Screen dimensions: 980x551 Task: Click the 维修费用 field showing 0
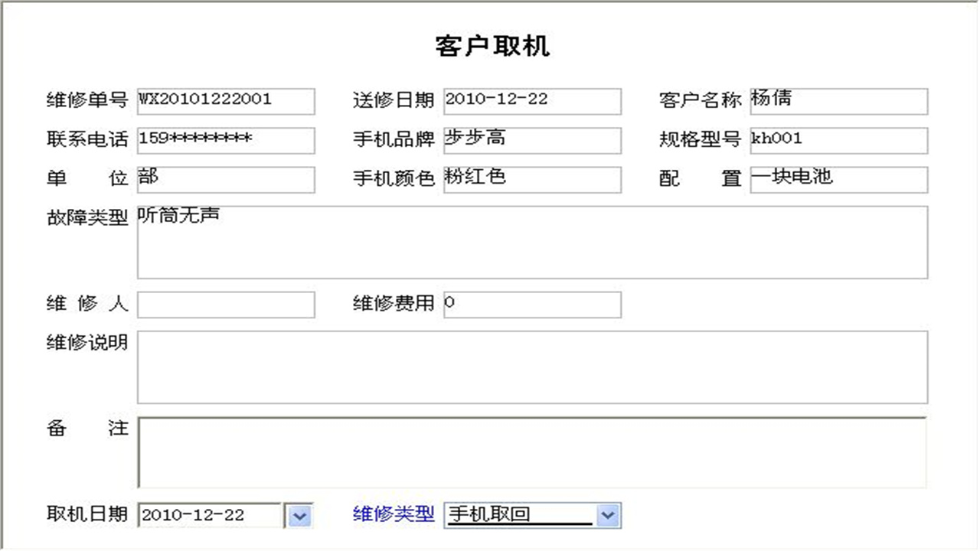tap(531, 305)
